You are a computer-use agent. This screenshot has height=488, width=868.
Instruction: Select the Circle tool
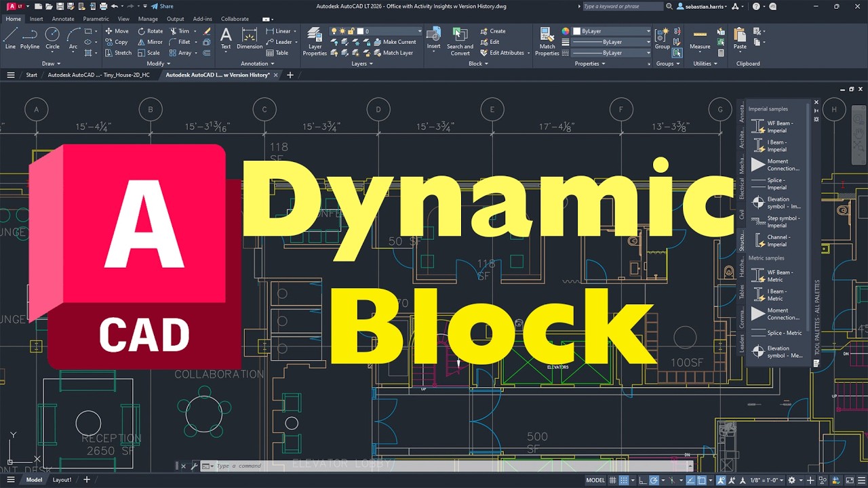[x=52, y=39]
